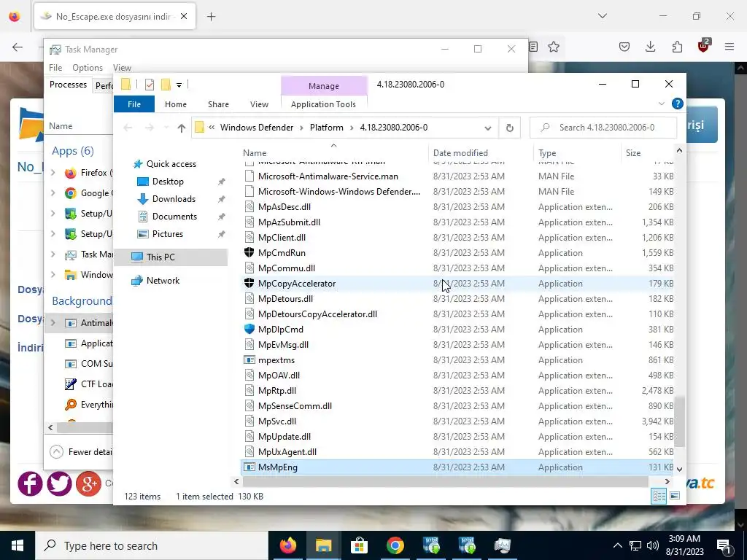The width and height of the screenshot is (747, 560).
Task: Select Documents in the navigation pane
Action: click(x=174, y=216)
